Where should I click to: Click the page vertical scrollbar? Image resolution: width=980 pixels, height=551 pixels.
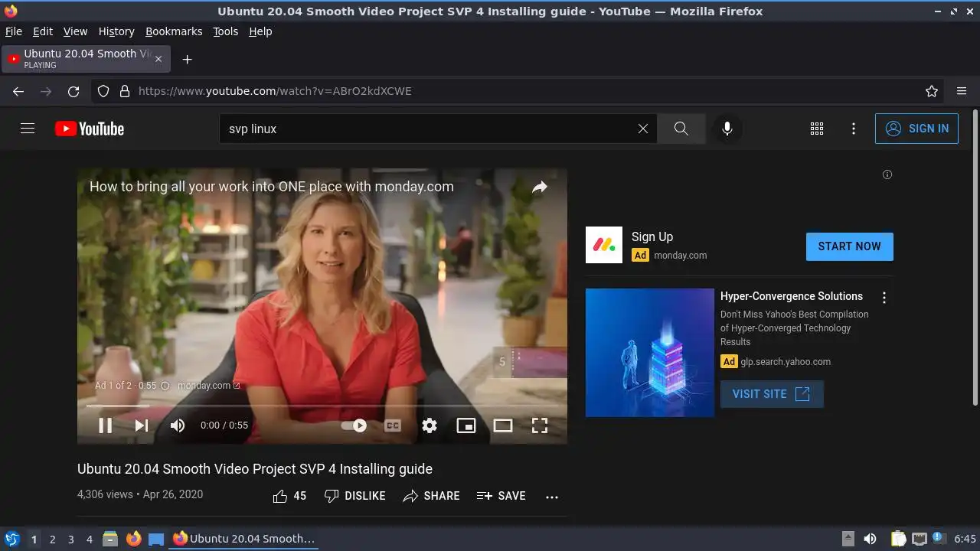coord(975,258)
